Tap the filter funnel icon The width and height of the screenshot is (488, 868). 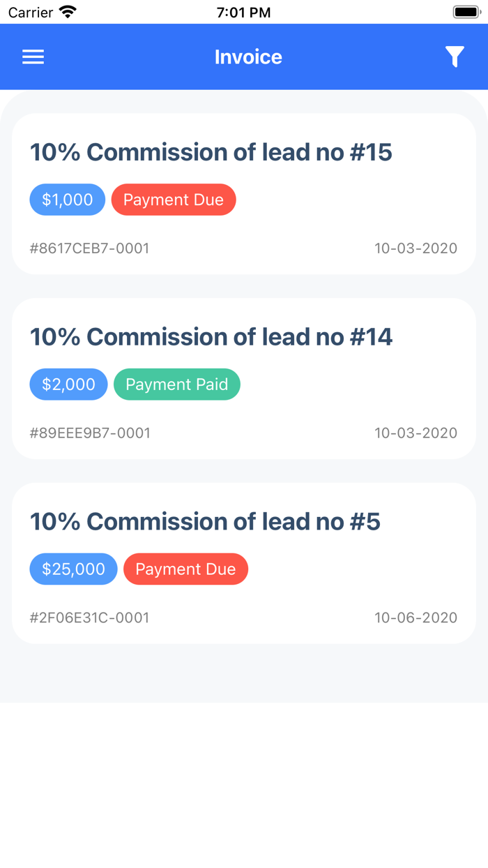(x=455, y=57)
